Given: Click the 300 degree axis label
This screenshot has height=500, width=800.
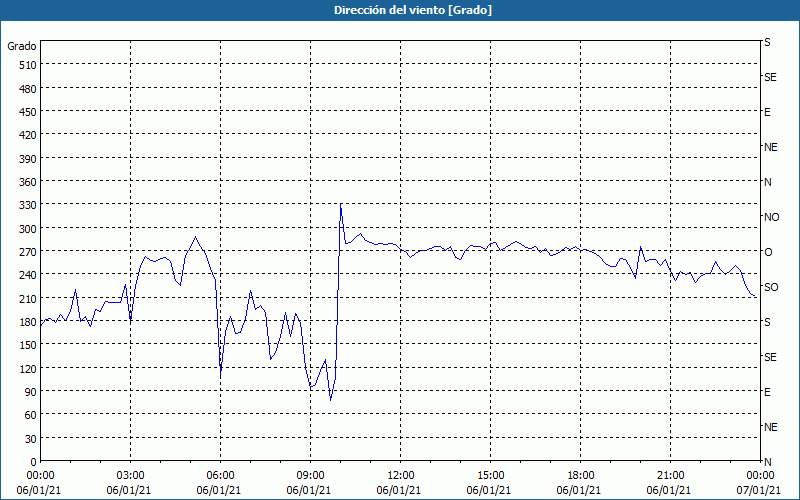Looking at the screenshot, I should [x=28, y=229].
